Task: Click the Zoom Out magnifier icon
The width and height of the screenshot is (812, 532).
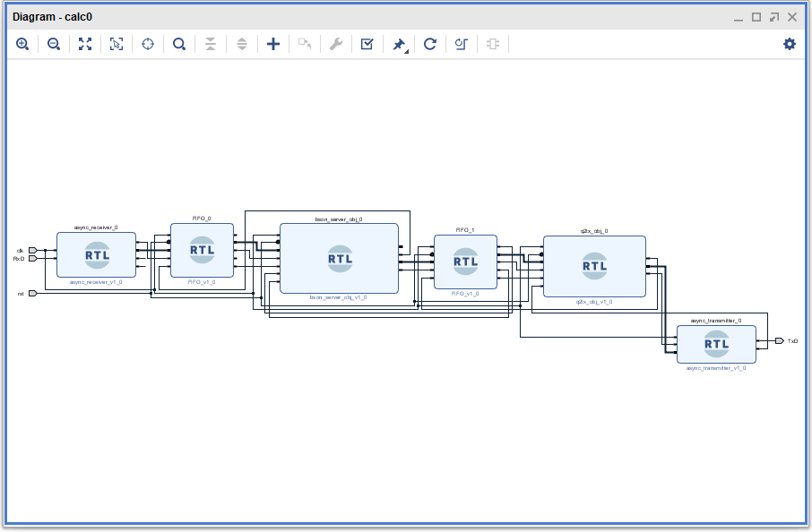Action: [54, 44]
